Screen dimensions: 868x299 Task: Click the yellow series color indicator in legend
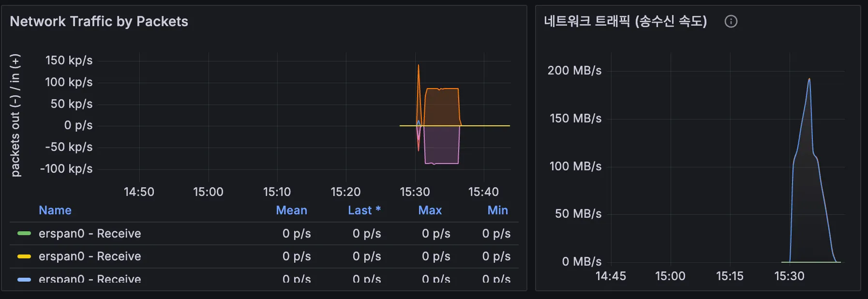[24, 256]
